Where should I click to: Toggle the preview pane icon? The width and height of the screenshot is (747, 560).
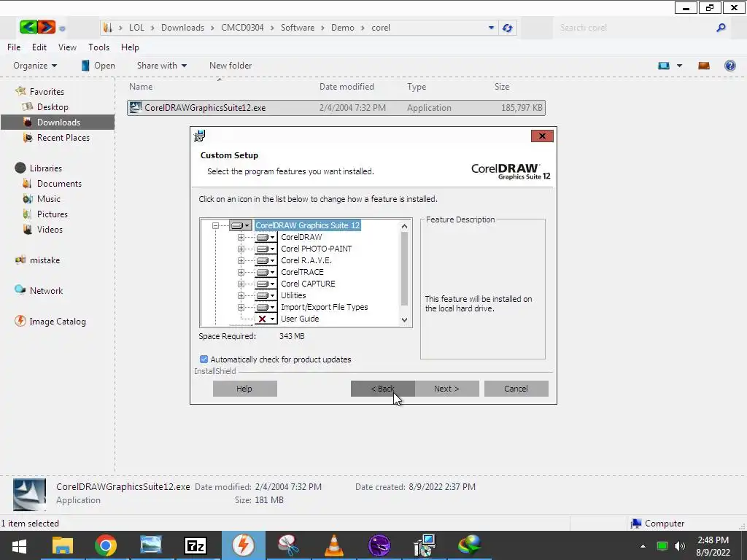coord(704,66)
